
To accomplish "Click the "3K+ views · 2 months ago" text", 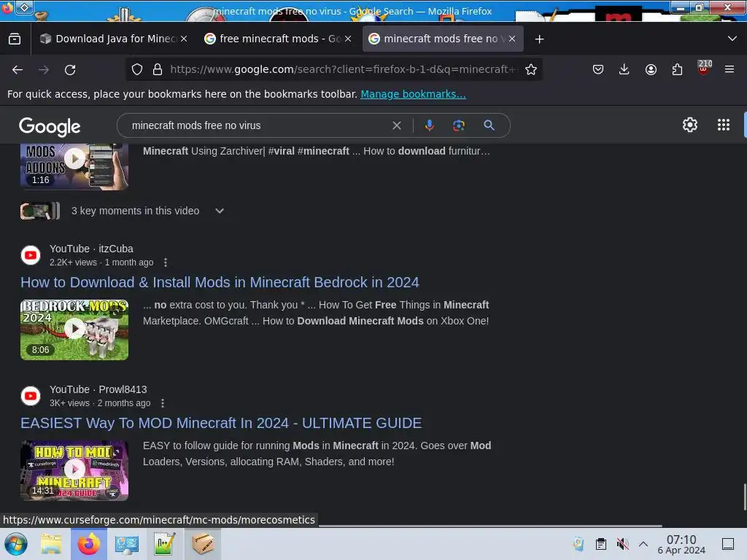I will [100, 403].
